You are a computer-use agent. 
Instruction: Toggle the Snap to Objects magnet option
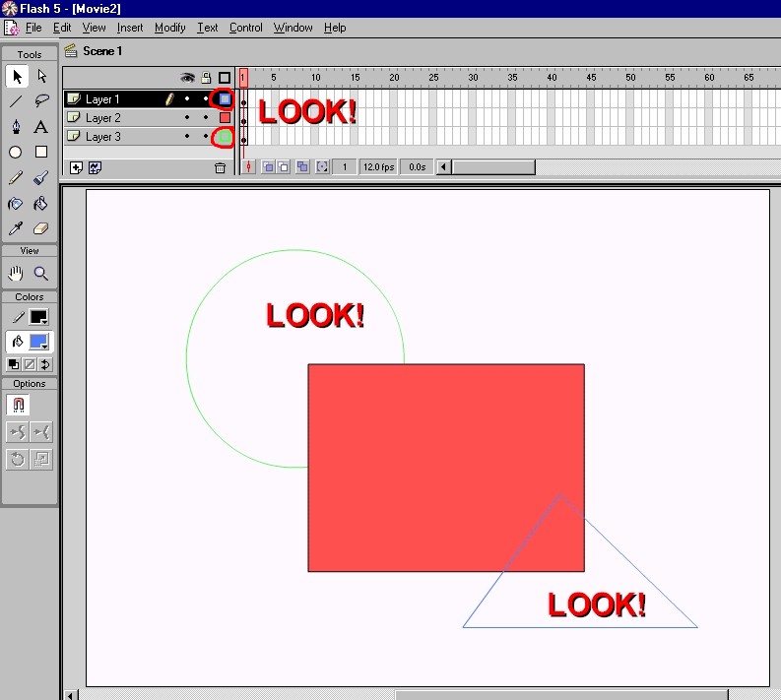pyautogui.click(x=17, y=405)
